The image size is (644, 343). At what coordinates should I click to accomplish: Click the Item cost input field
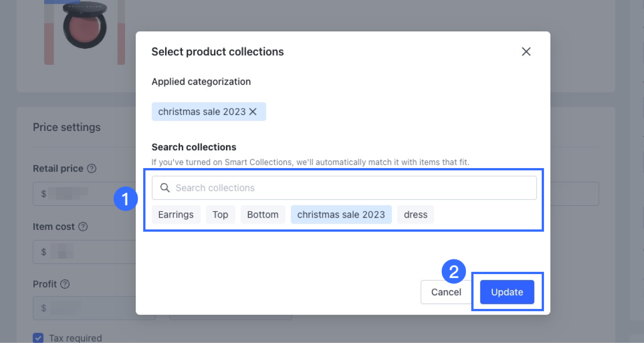click(84, 252)
